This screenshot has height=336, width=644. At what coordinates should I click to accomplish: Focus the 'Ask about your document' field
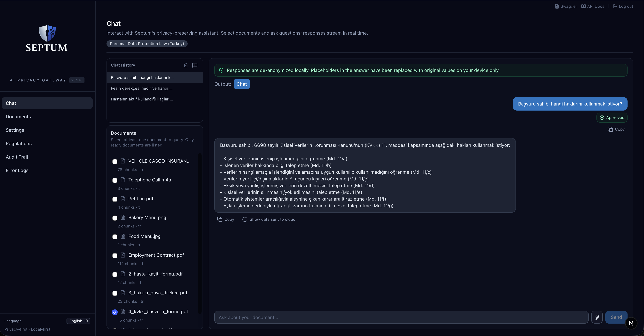click(401, 317)
